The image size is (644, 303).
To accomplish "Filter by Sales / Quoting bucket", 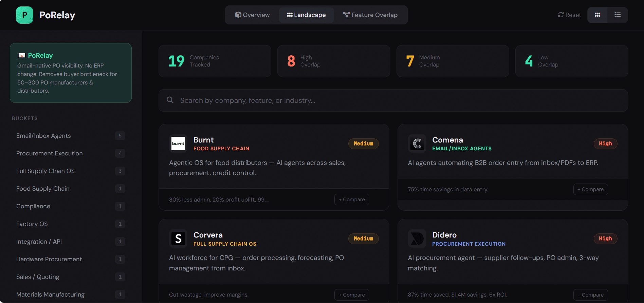I will pos(71,277).
